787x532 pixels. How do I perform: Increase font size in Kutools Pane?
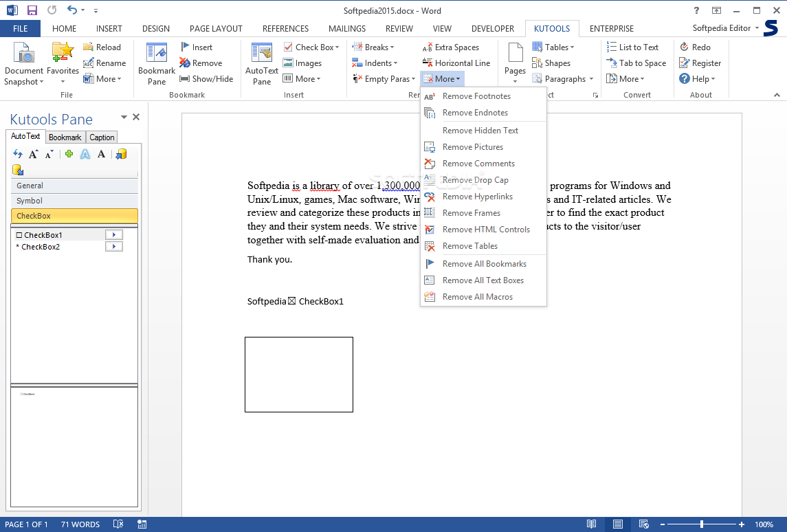[33, 154]
